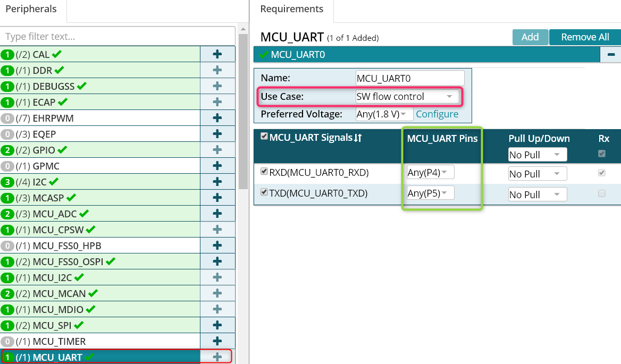Uncheck the TXD(MCU_UART0_TXD) signal

pyautogui.click(x=264, y=193)
